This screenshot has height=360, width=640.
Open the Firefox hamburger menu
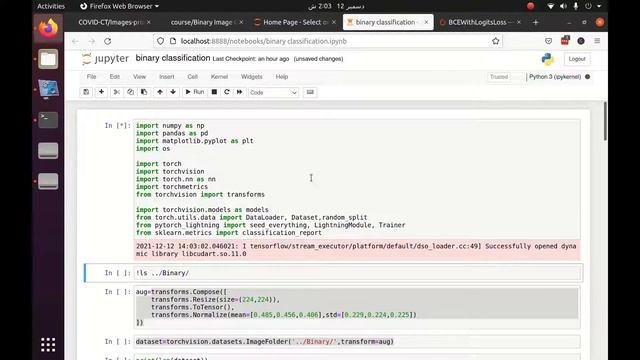tap(597, 41)
